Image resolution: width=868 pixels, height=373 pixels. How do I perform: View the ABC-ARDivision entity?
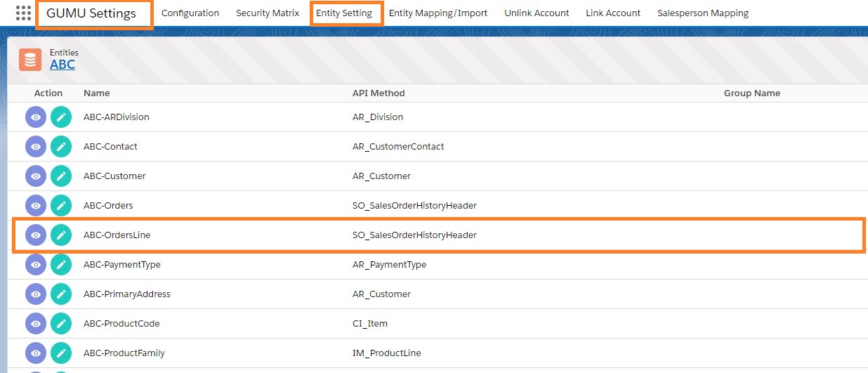[36, 117]
